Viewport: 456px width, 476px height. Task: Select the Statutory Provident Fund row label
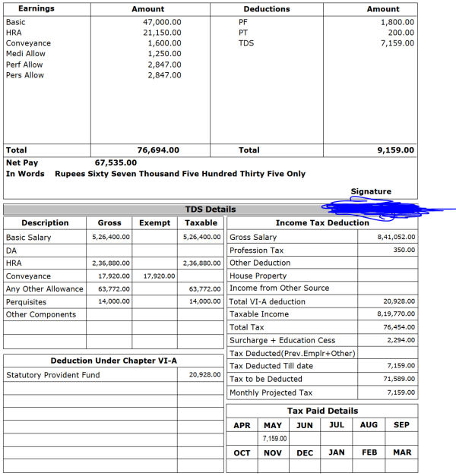(53, 375)
